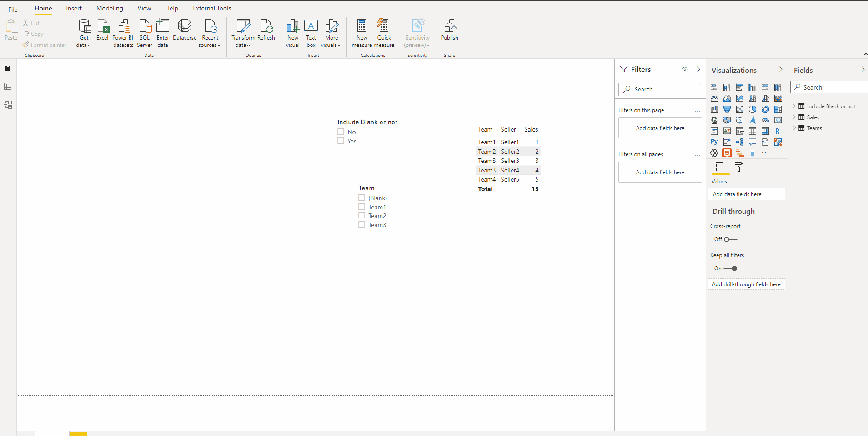The width and height of the screenshot is (868, 436).
Task: Tick the Team1 checkbox
Action: [x=361, y=207]
